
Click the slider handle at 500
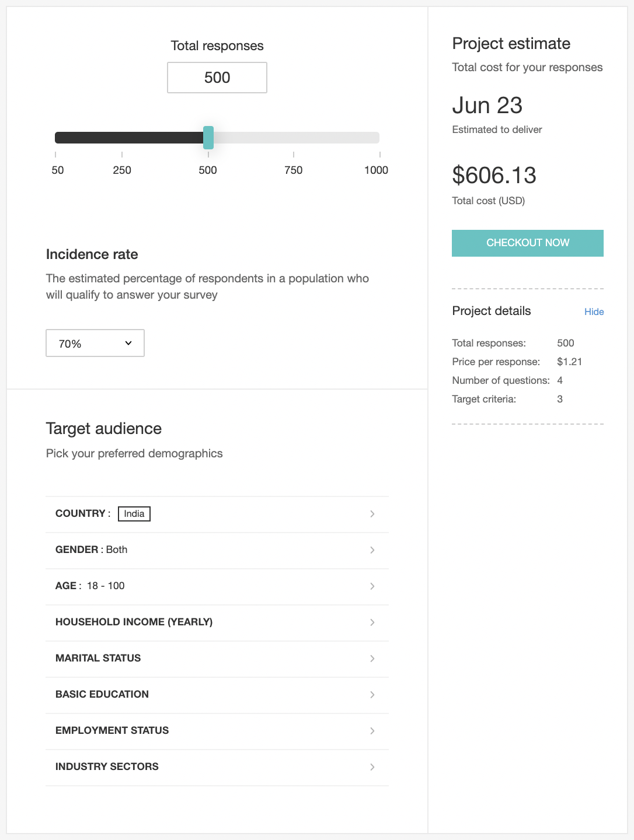coord(208,138)
